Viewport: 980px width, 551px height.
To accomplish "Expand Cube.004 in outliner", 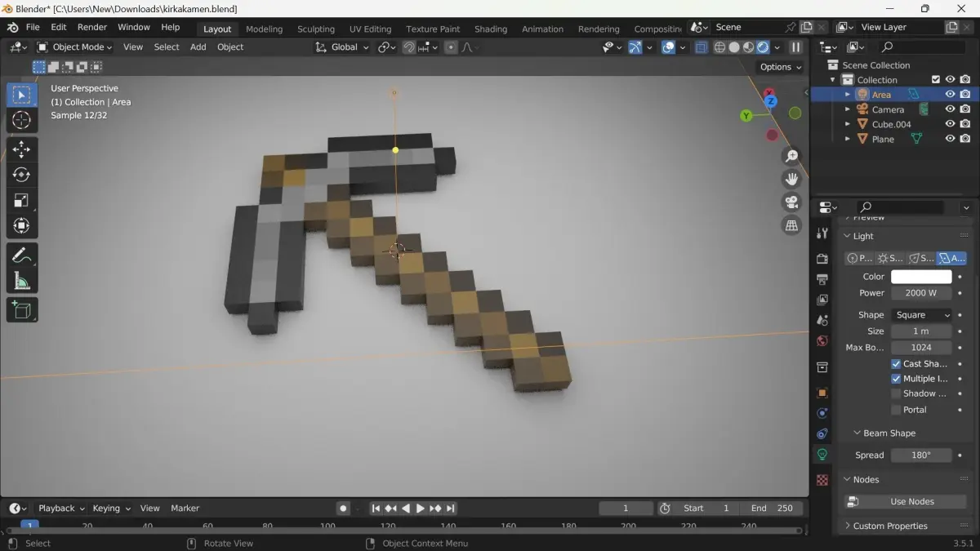I will click(x=848, y=124).
